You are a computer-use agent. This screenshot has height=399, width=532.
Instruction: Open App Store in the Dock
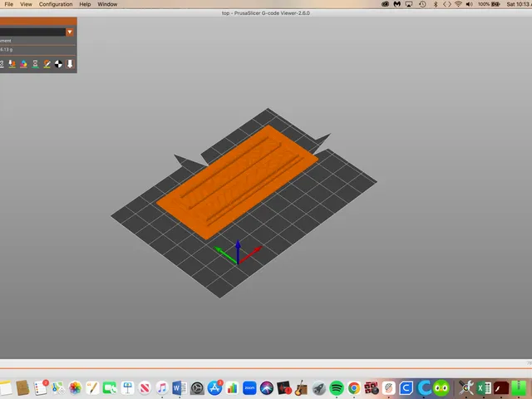[x=214, y=388]
